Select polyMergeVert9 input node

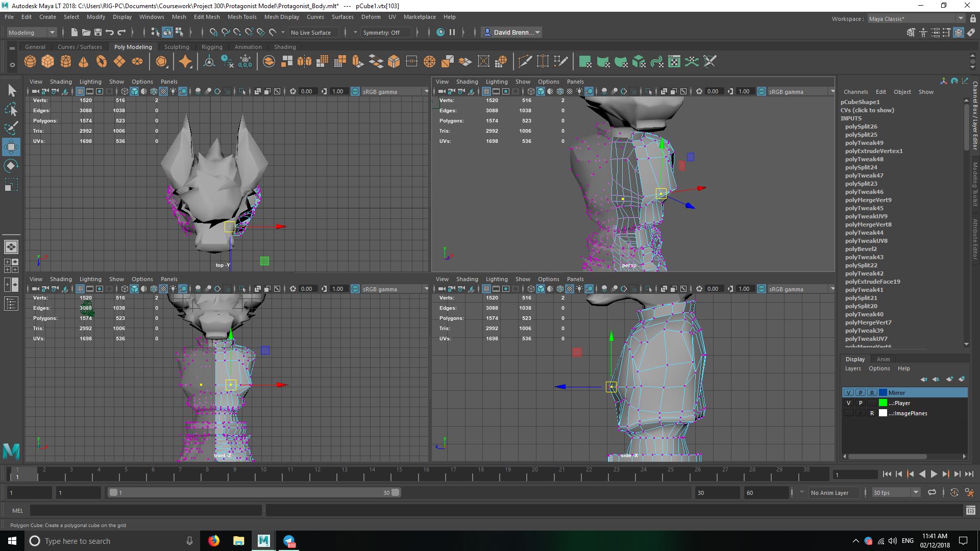868,199
